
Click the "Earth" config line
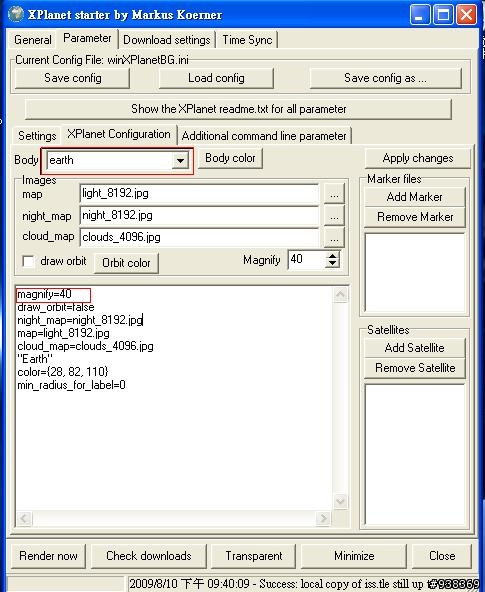[x=35, y=359]
